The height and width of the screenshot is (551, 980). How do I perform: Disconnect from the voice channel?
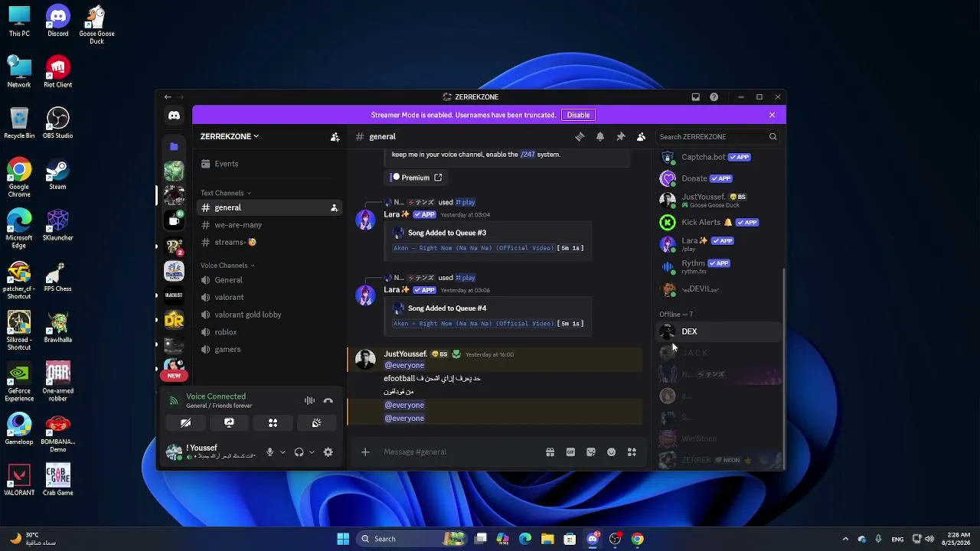point(328,401)
